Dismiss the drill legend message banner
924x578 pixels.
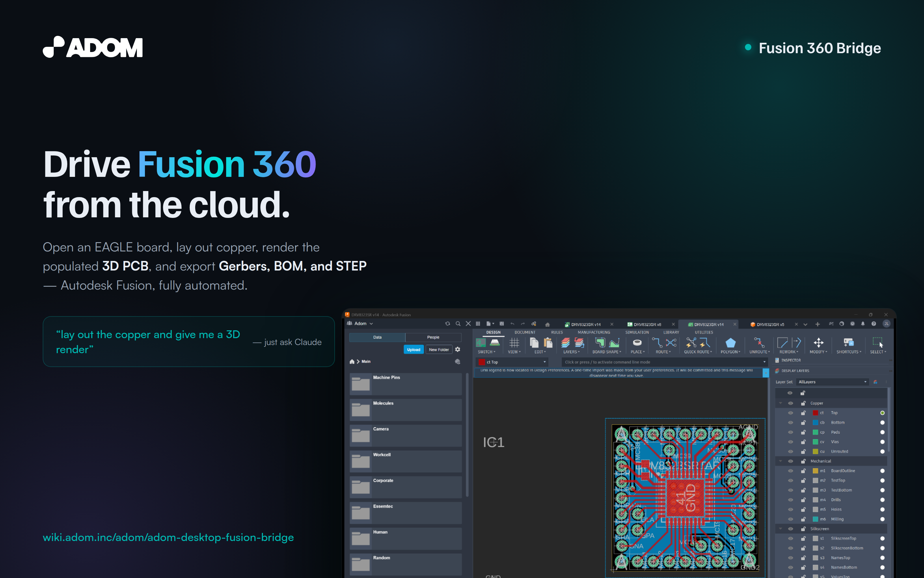tap(765, 373)
